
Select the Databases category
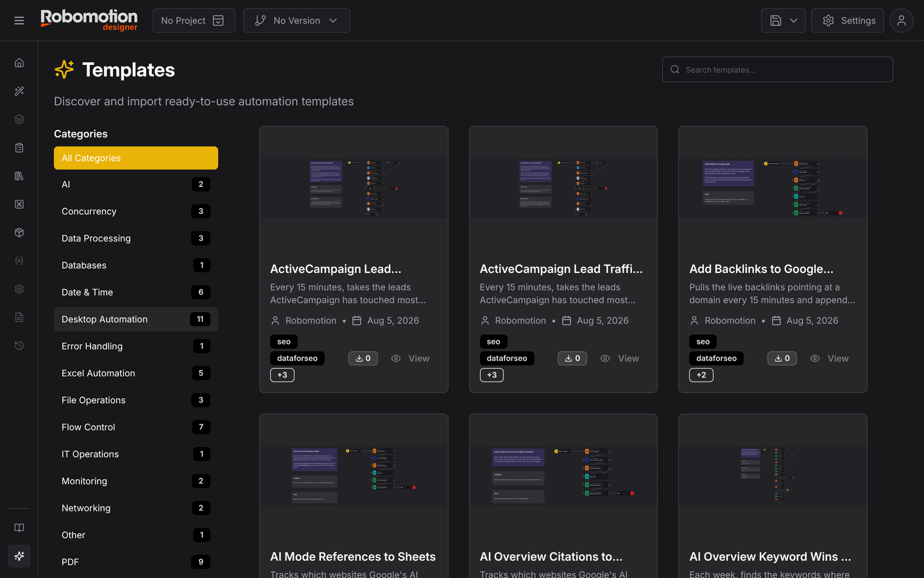click(x=136, y=265)
